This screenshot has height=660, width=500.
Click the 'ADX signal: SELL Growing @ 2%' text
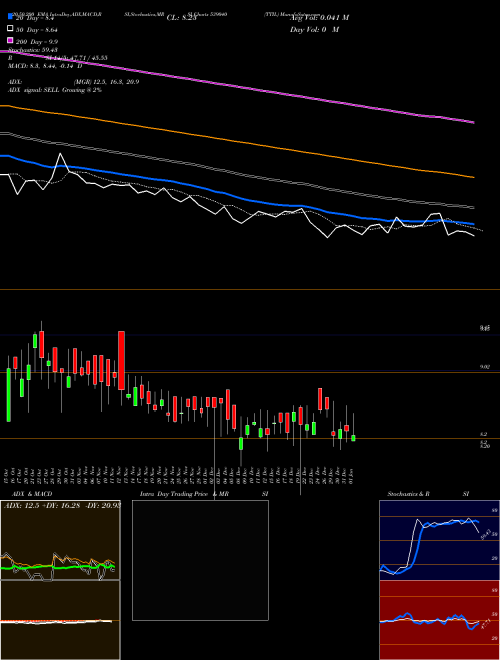55,90
